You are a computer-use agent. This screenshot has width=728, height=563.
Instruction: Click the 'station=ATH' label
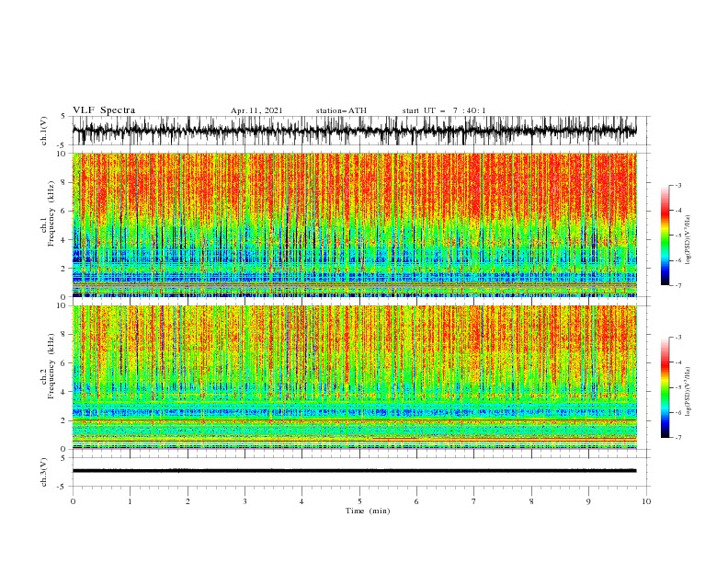pyautogui.click(x=341, y=110)
